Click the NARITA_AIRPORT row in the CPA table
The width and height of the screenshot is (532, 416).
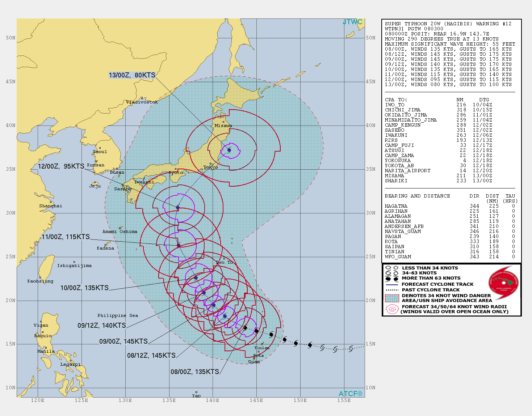point(438,170)
